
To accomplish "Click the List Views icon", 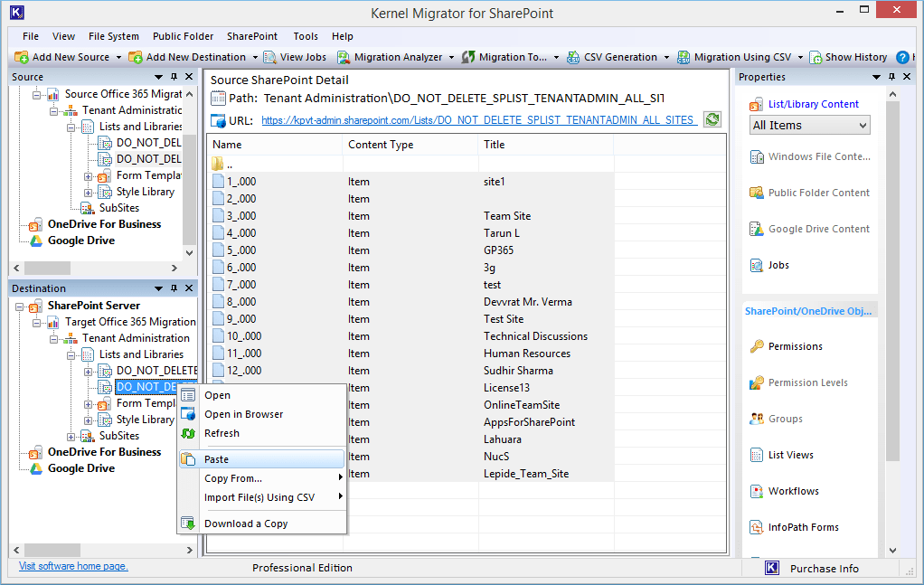I will click(x=756, y=455).
